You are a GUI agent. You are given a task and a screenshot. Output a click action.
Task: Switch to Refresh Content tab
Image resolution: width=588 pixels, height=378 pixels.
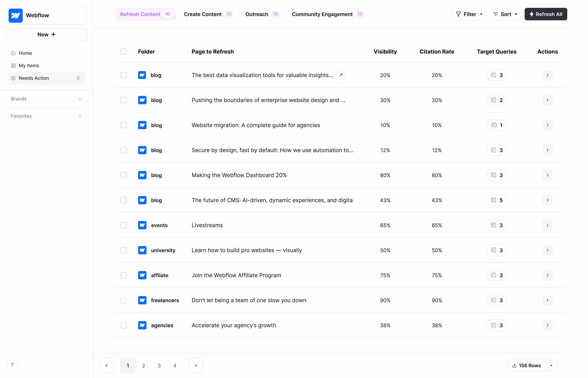tap(146, 14)
